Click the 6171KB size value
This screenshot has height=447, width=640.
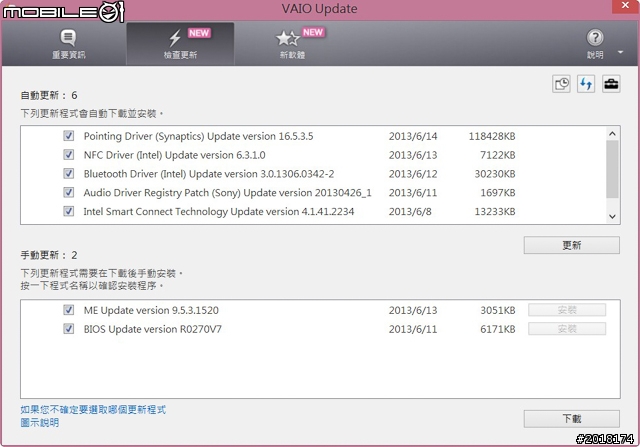point(498,329)
